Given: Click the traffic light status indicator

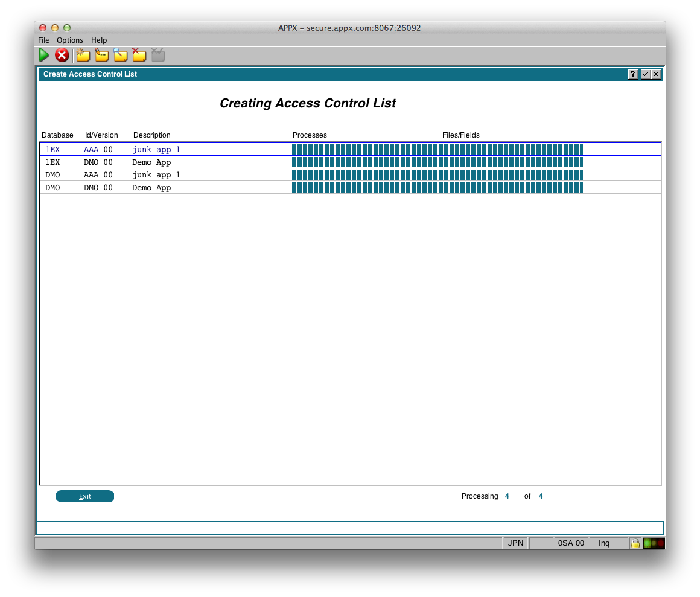Looking at the screenshot, I should 654,543.
